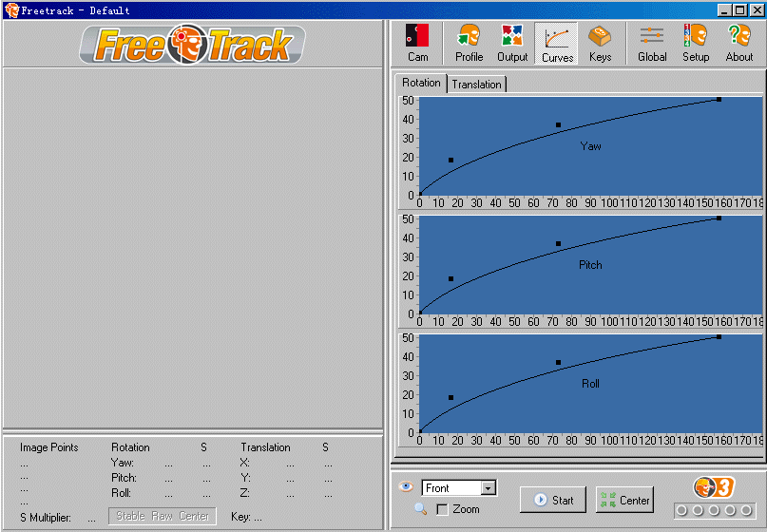The height and width of the screenshot is (532, 767).
Task: Select the Pitch curve first control point
Action: [x=451, y=278]
